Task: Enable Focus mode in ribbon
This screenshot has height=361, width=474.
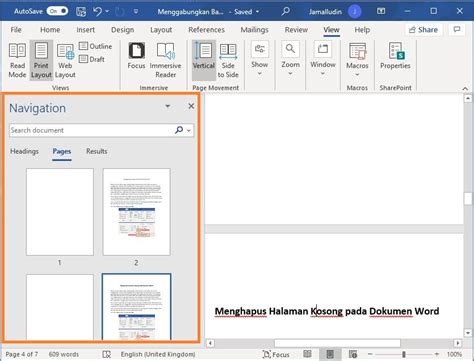Action: 136,57
